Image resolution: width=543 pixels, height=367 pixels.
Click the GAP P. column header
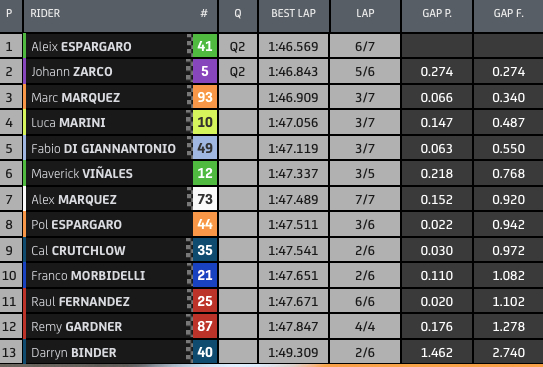pyautogui.click(x=437, y=15)
